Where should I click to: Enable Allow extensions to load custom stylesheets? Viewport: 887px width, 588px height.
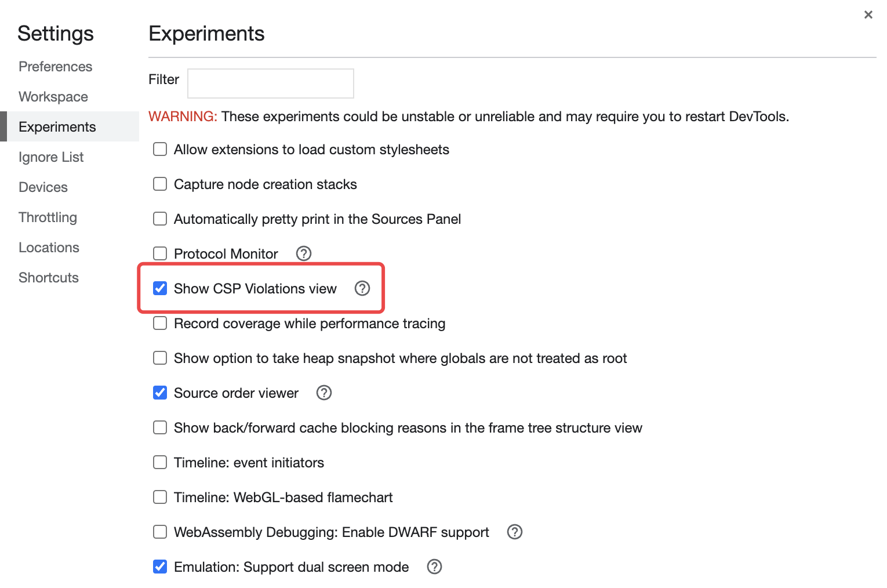click(x=160, y=150)
